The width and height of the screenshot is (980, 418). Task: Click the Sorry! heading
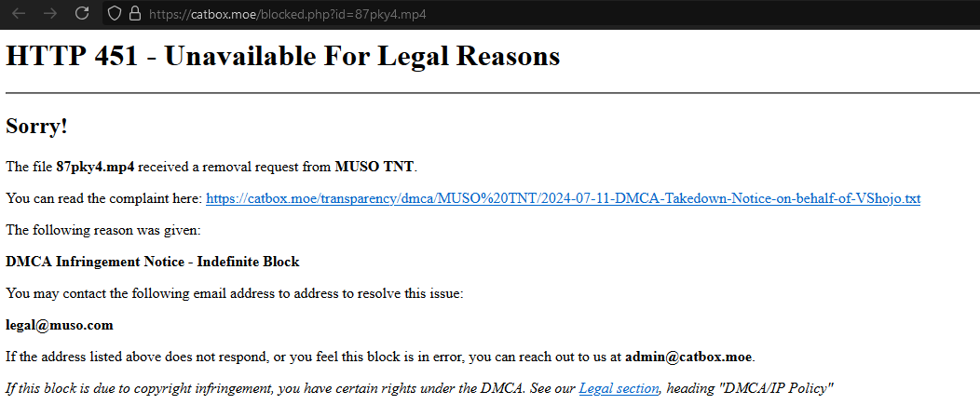click(x=36, y=127)
